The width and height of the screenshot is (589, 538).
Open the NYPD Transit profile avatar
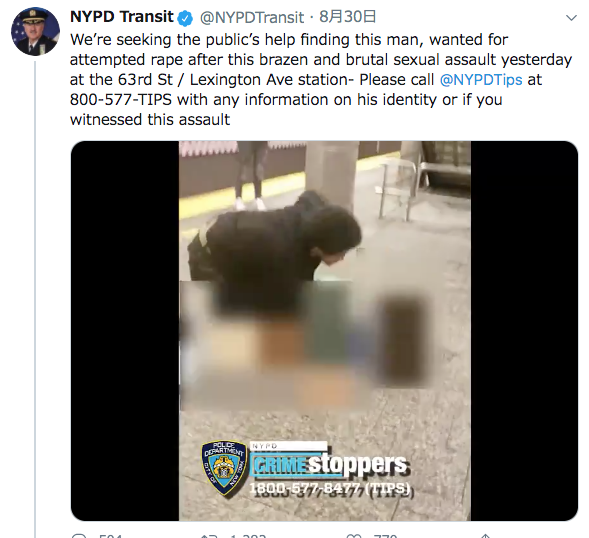35,31
